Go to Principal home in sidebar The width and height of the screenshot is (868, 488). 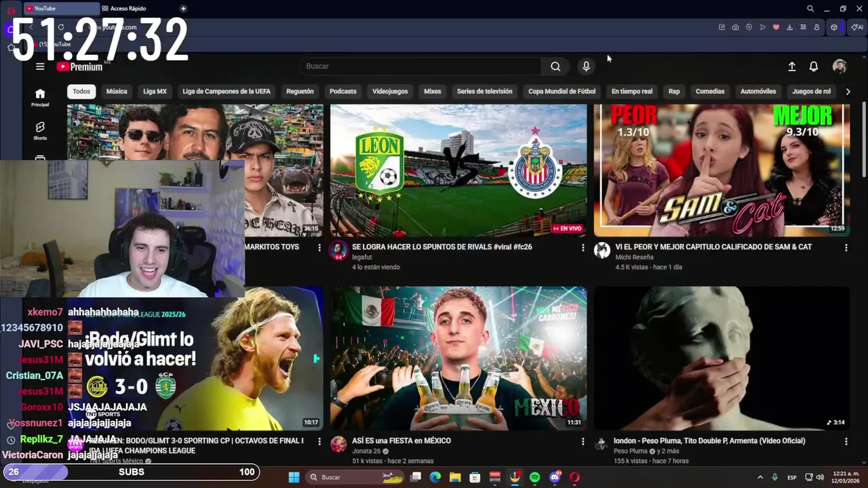40,98
